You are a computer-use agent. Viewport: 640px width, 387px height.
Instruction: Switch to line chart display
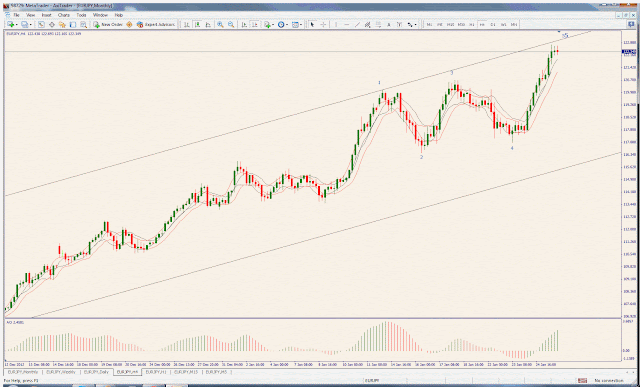click(x=208, y=24)
